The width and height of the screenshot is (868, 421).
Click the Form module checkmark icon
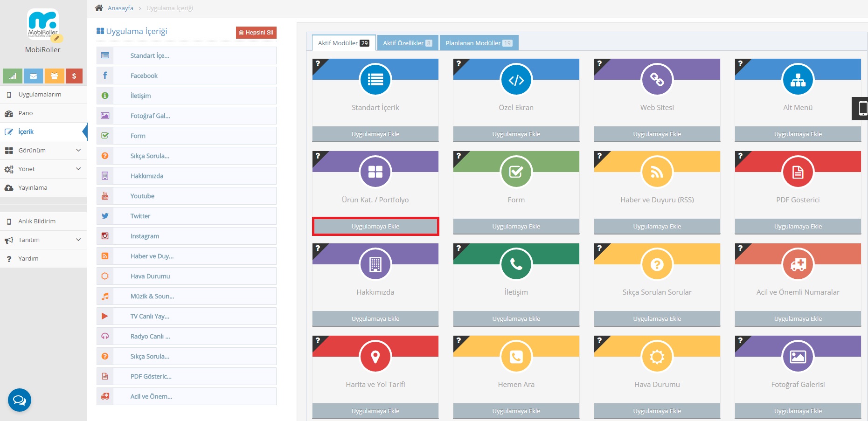[x=516, y=172]
